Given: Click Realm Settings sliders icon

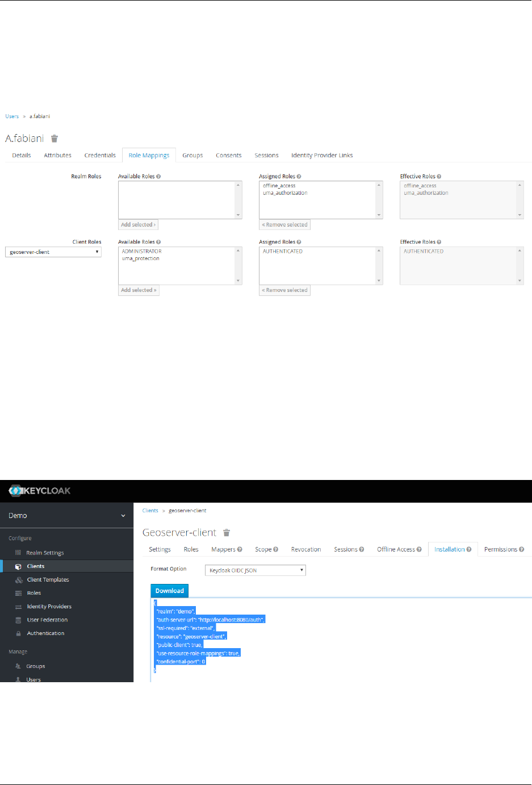Looking at the screenshot, I should (x=18, y=553).
